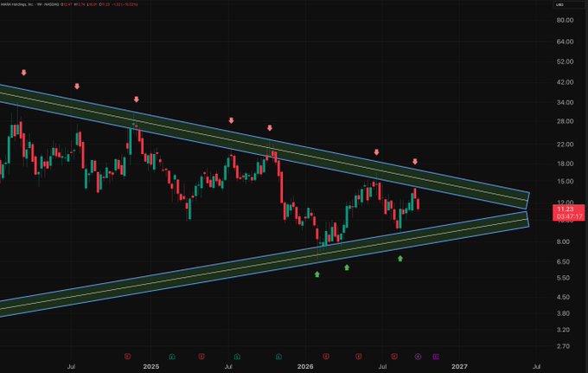Select the red down arrow above Jul 2025 candles

point(232,120)
